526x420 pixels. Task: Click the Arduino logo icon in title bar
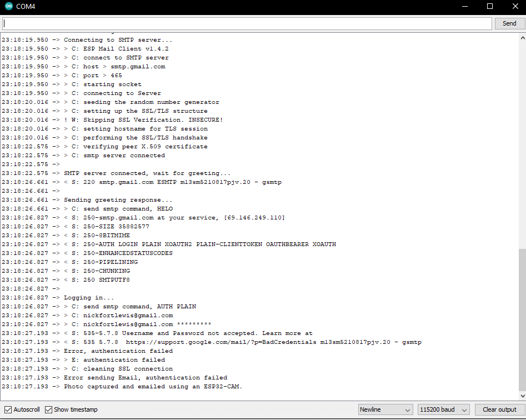point(9,6)
